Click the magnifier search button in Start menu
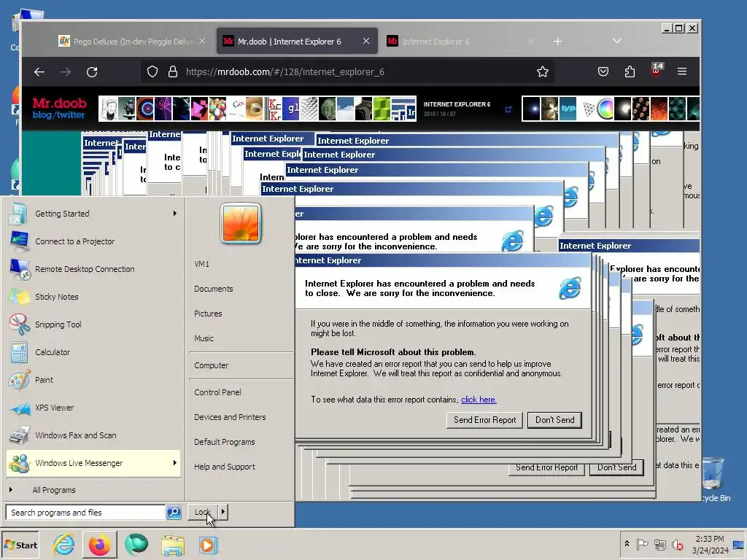Screen dimensions: 747x560 tap(174, 513)
